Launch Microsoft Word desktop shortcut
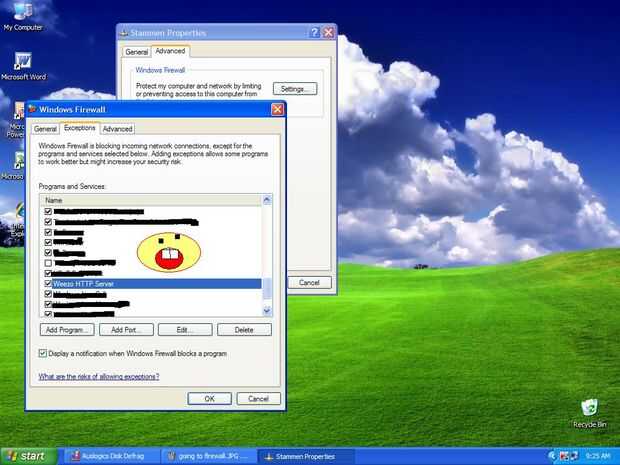The width and height of the screenshot is (620, 465). (23, 66)
